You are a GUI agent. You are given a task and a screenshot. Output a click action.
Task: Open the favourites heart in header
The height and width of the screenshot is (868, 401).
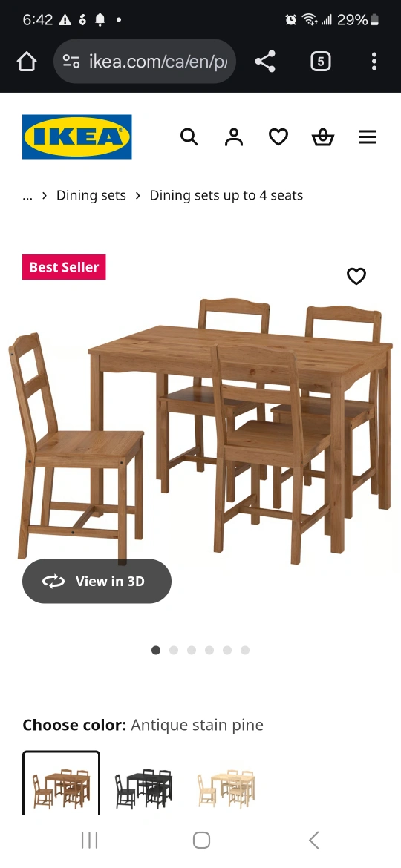(x=278, y=137)
